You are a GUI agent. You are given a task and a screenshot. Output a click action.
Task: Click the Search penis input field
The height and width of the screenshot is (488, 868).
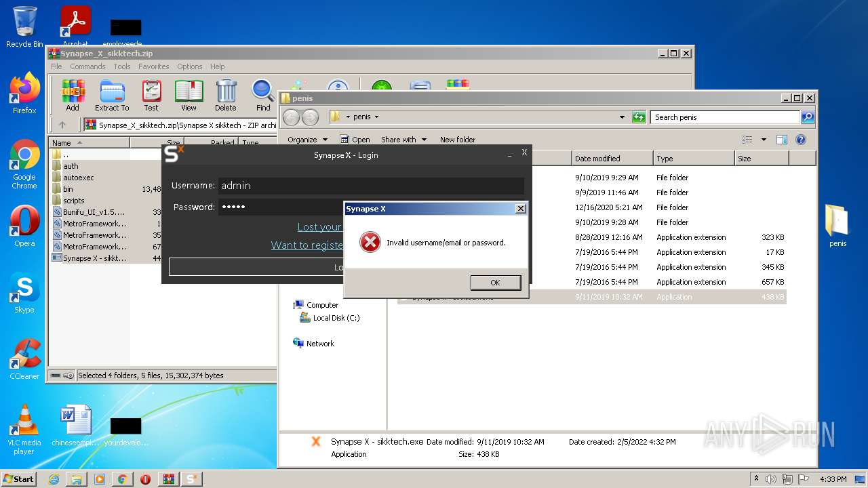point(725,117)
